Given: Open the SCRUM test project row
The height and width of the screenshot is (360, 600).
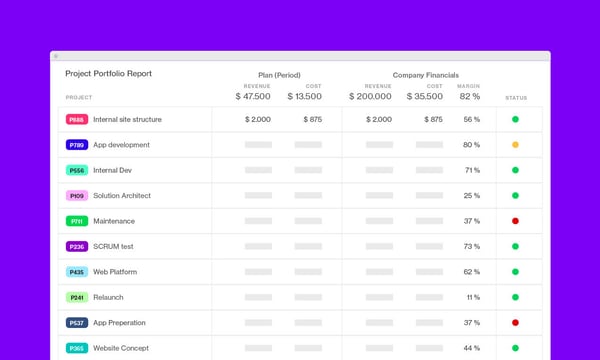Looking at the screenshot, I should click(x=300, y=246).
